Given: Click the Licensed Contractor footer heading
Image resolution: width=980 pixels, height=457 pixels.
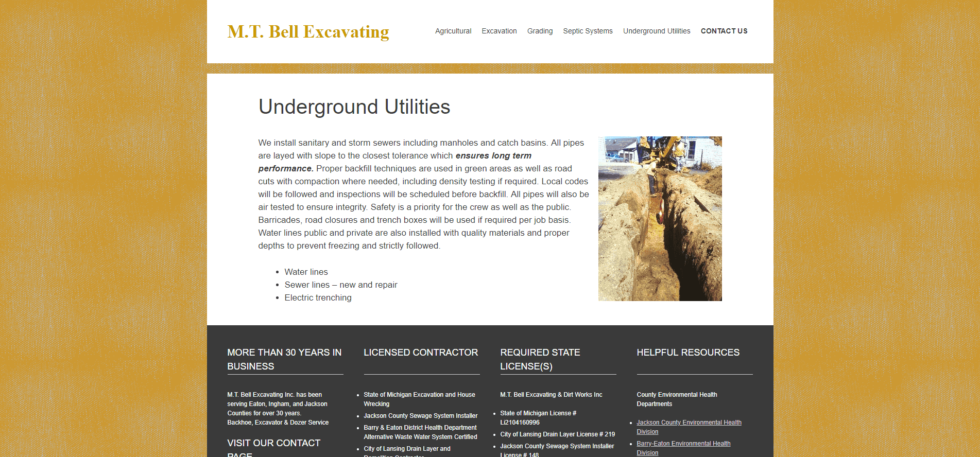Looking at the screenshot, I should click(420, 353).
